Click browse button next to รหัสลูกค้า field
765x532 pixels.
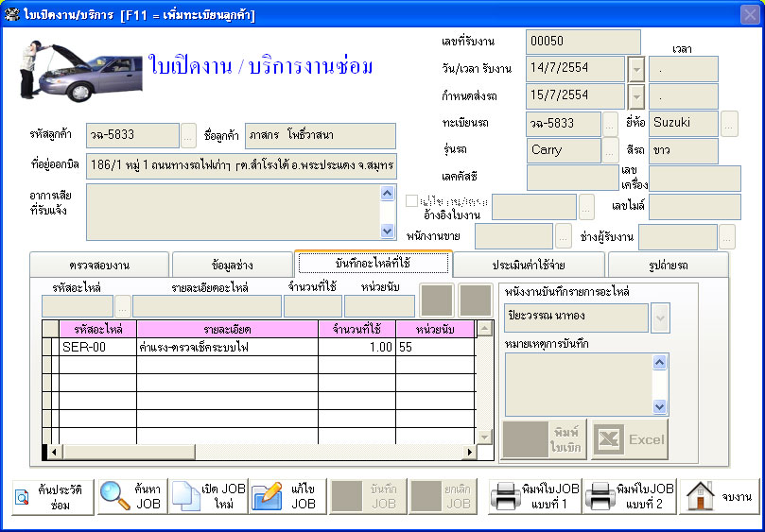(188, 136)
